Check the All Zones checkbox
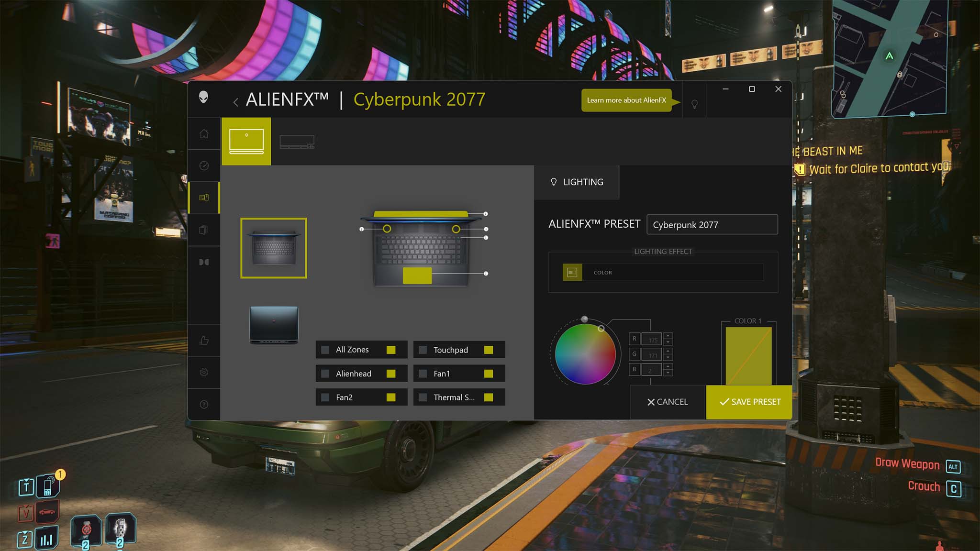The height and width of the screenshot is (551, 980). [x=325, y=350]
